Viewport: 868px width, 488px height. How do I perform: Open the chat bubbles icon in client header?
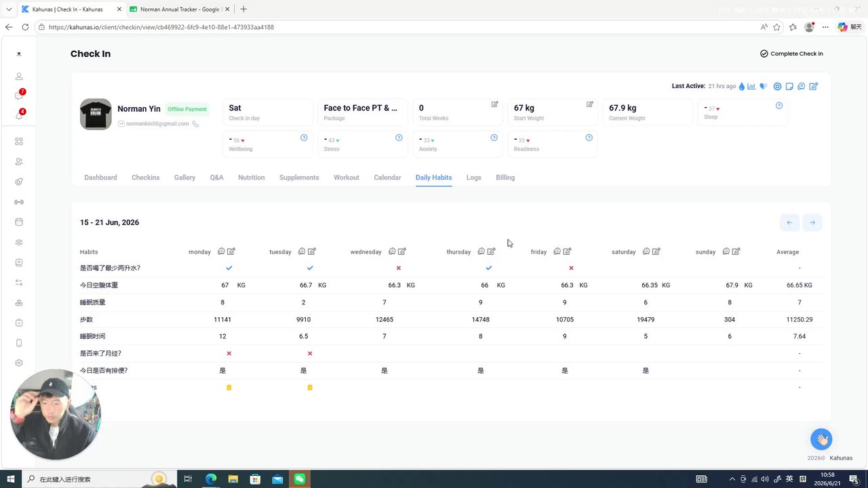pos(802,86)
